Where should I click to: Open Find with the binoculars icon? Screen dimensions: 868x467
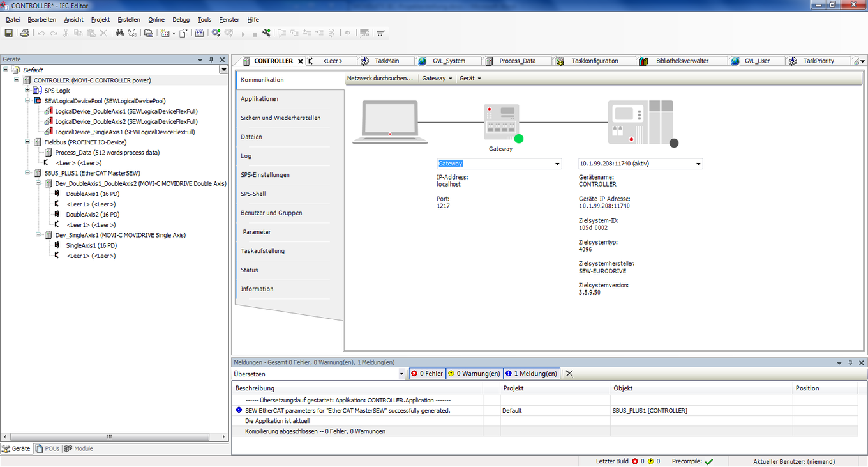[x=119, y=33]
